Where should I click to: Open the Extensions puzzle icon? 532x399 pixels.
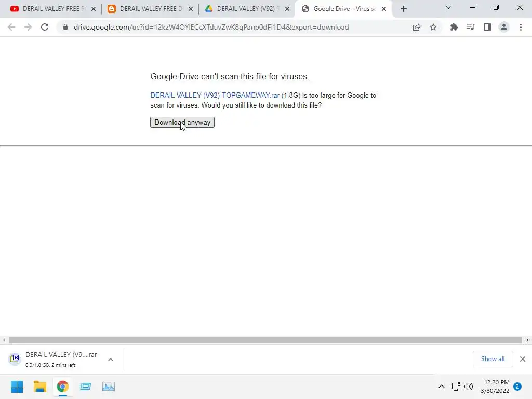point(454,27)
